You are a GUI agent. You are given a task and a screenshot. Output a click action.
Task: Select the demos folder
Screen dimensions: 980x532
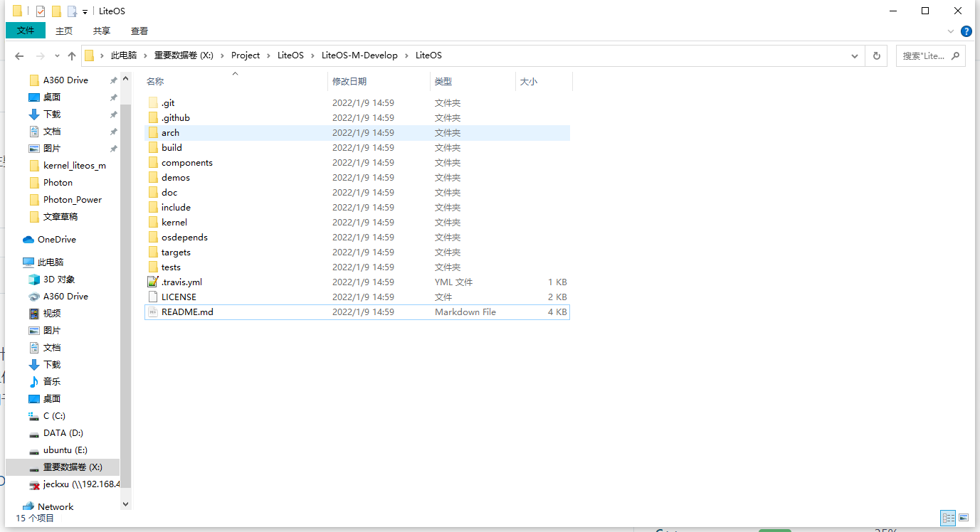[357, 178]
